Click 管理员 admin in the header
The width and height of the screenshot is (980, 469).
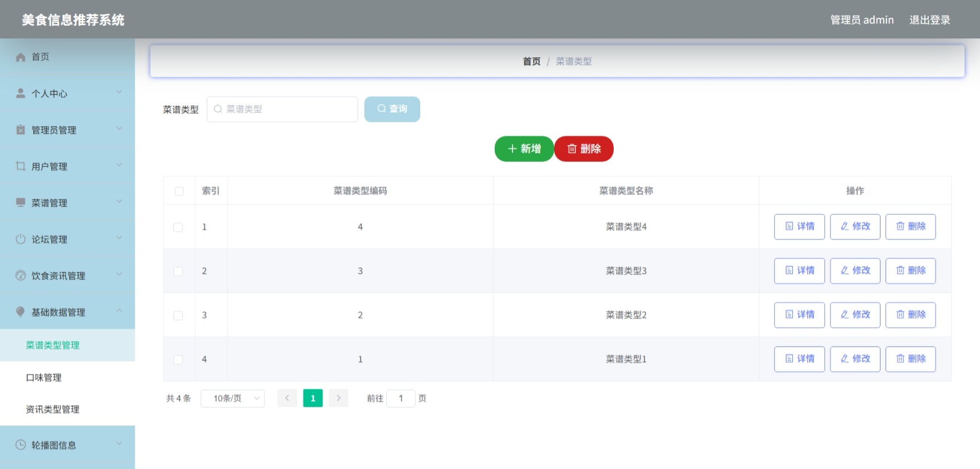(862, 20)
